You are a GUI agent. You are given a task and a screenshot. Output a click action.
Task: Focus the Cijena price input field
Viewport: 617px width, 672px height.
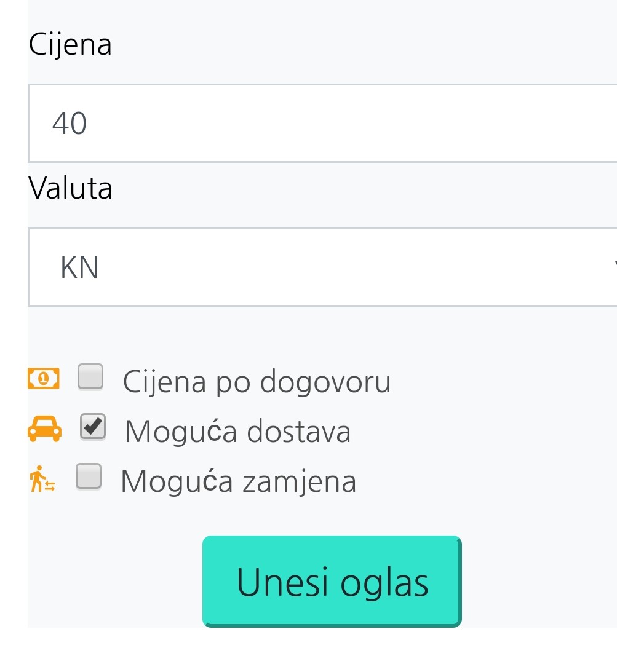(x=320, y=123)
